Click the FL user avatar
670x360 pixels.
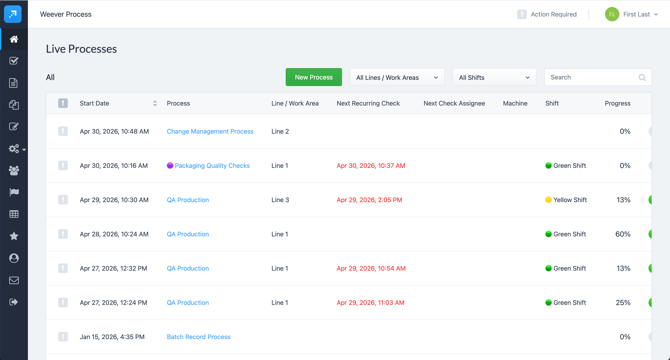(612, 14)
